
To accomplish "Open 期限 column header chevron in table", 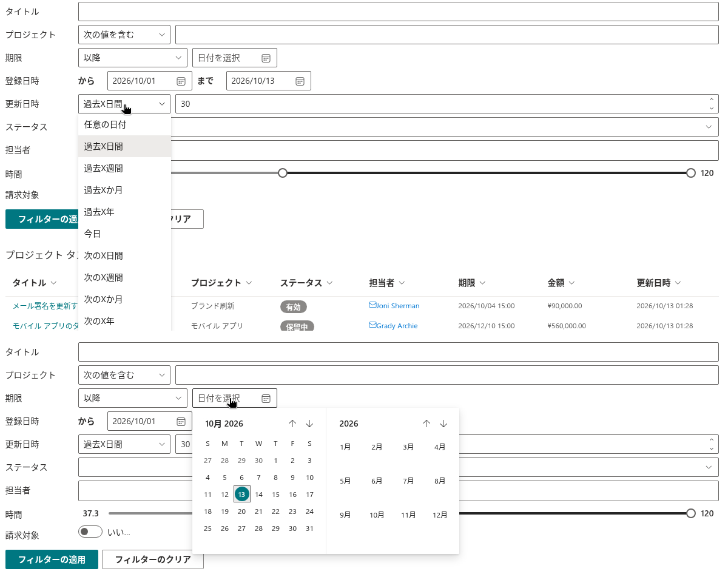I will pyautogui.click(x=482, y=283).
